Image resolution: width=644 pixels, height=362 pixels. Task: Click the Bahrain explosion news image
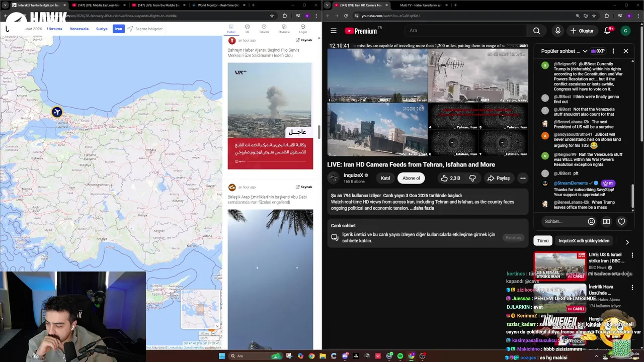click(x=270, y=116)
